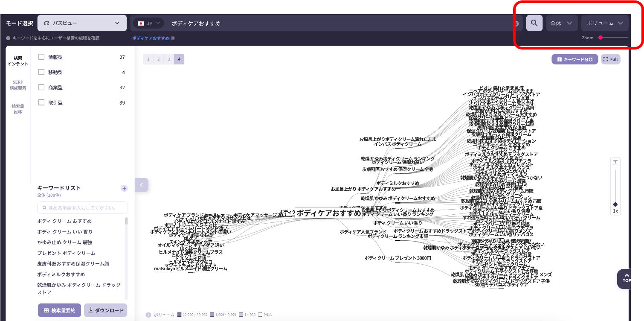Enter fullscreen with the Full button

coord(610,59)
